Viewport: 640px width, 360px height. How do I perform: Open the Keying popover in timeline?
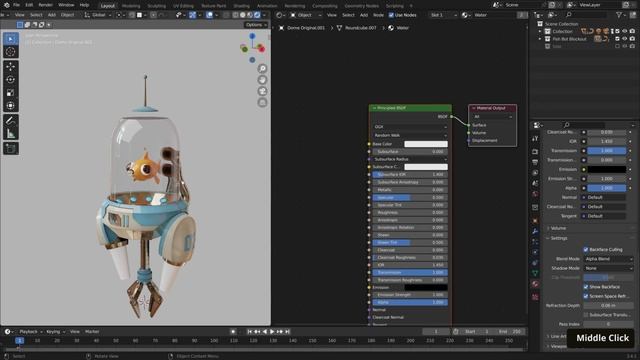click(x=55, y=331)
